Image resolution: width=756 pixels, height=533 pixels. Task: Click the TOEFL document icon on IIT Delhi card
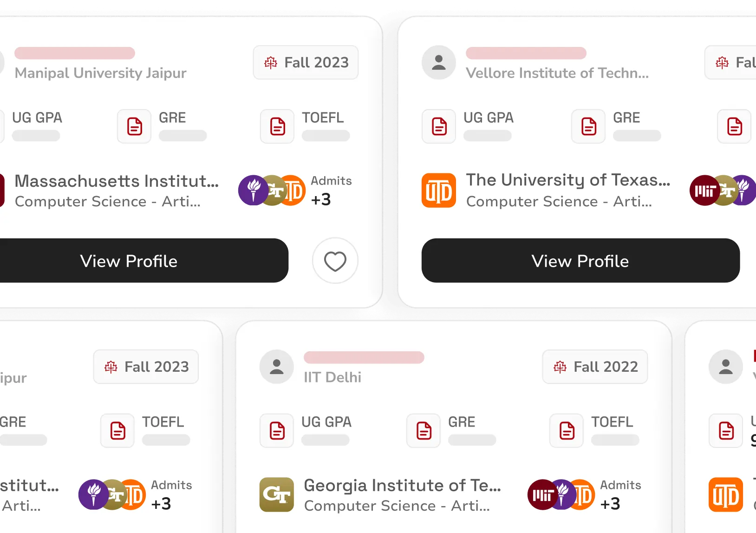pyautogui.click(x=567, y=431)
